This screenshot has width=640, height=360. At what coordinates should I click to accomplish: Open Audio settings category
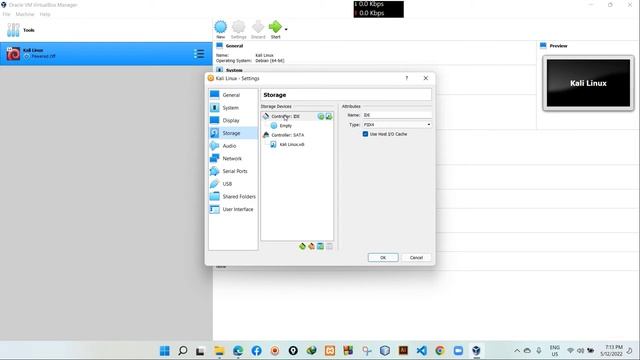pos(233,146)
